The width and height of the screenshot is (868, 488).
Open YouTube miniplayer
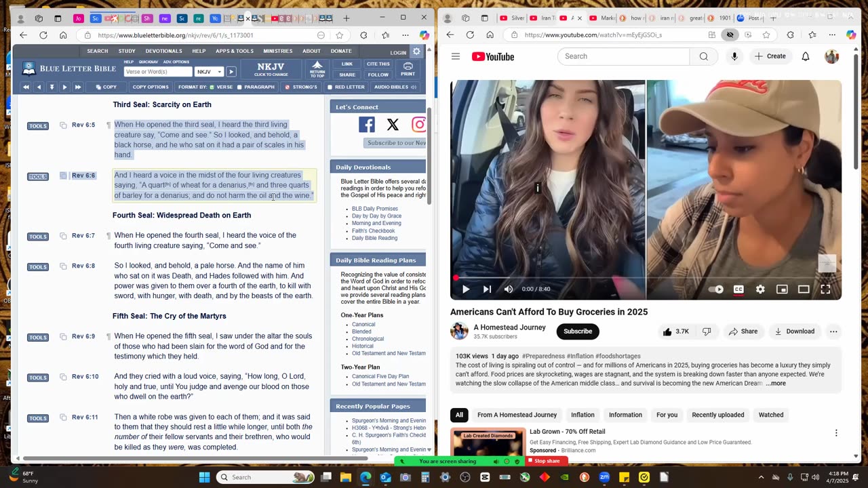pos(782,289)
